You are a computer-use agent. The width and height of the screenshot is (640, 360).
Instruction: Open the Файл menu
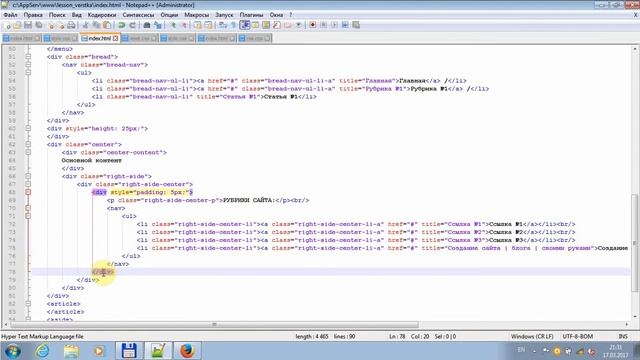[x=11, y=15]
